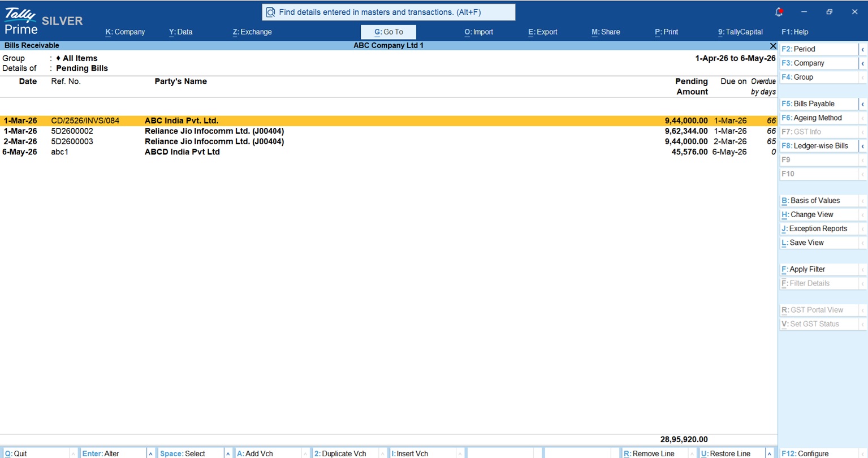The height and width of the screenshot is (458, 868).
Task: Click the total amount 28,95,920.00
Action: click(x=684, y=439)
